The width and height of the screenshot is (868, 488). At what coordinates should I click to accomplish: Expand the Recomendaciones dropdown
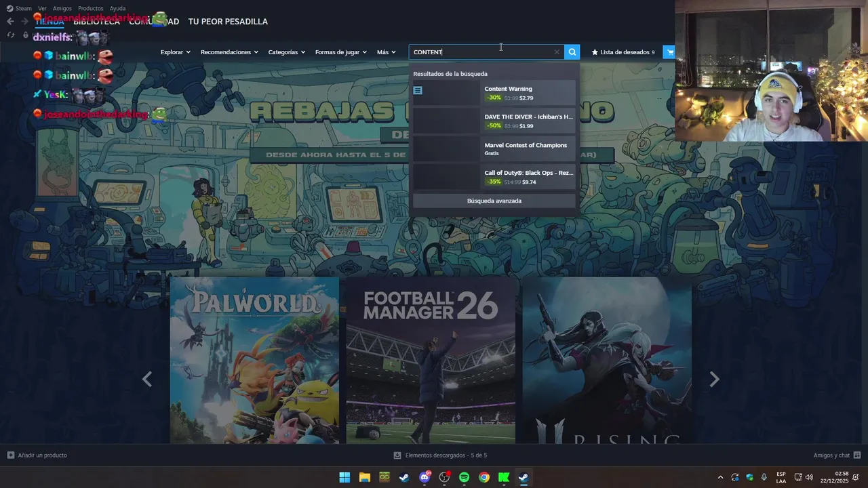tap(229, 52)
